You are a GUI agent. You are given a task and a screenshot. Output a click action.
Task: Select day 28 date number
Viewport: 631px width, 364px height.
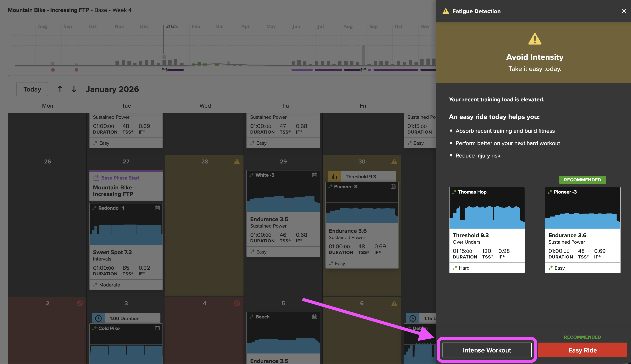pos(205,162)
